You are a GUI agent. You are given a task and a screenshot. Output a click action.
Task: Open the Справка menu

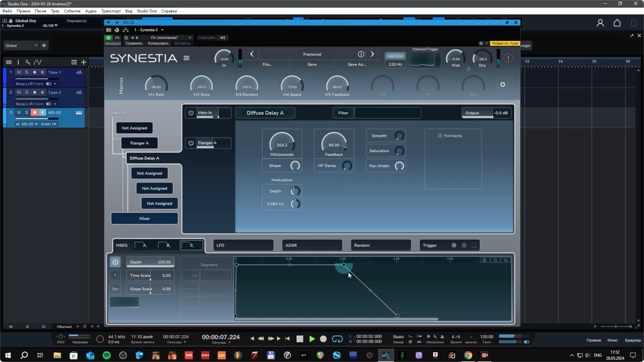click(169, 11)
